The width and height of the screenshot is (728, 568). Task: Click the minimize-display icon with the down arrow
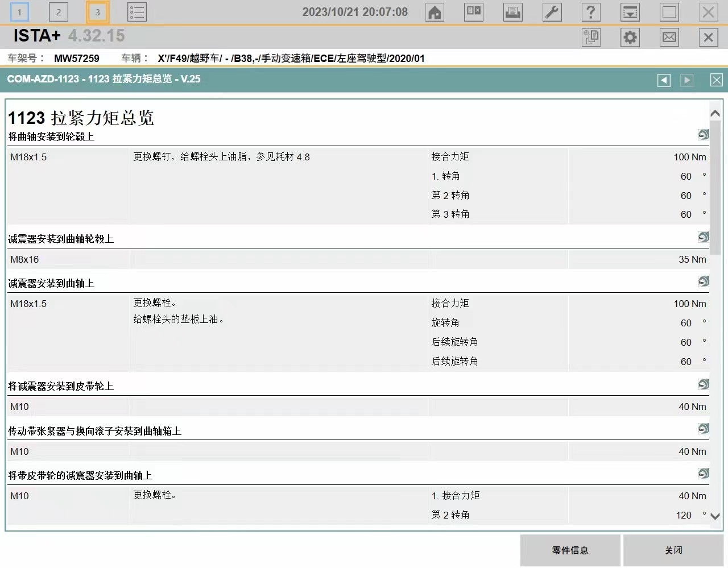[x=630, y=12]
